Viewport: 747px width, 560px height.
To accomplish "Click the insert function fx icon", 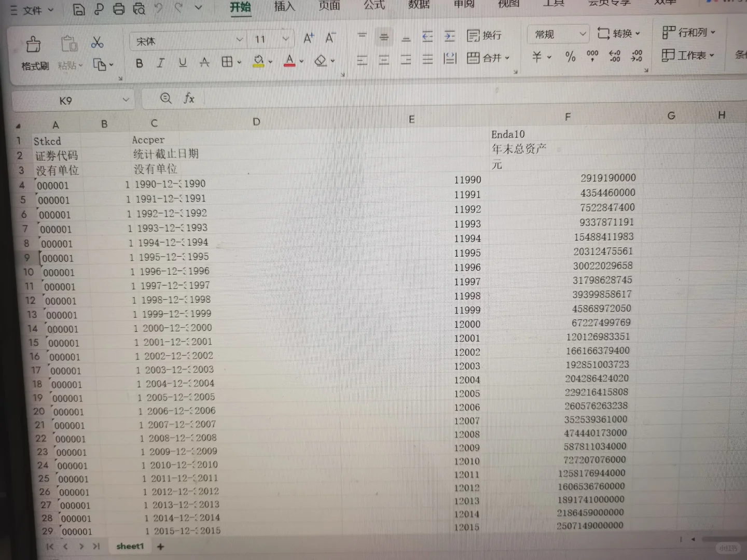I will point(190,99).
